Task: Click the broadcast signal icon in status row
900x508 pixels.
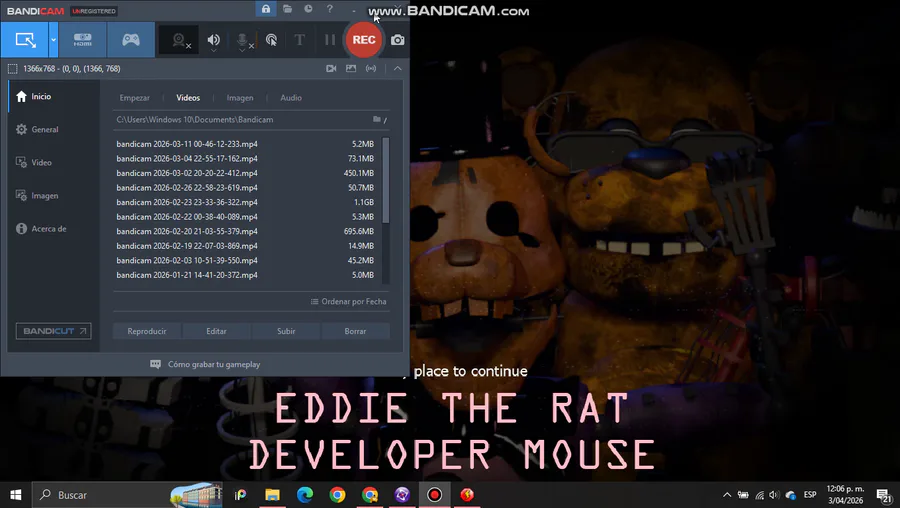Action: click(371, 68)
